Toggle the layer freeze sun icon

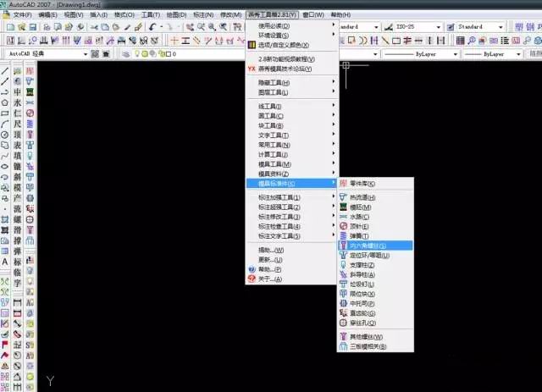click(x=145, y=54)
